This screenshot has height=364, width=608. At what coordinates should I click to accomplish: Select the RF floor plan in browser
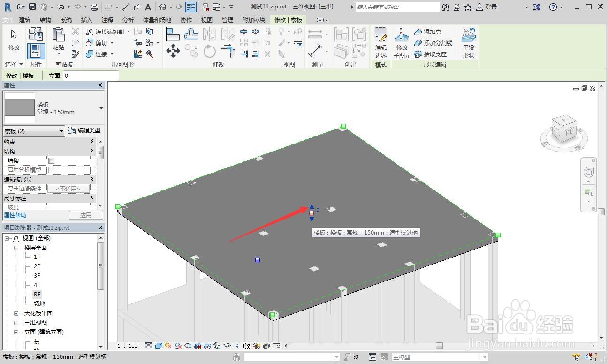(x=37, y=295)
